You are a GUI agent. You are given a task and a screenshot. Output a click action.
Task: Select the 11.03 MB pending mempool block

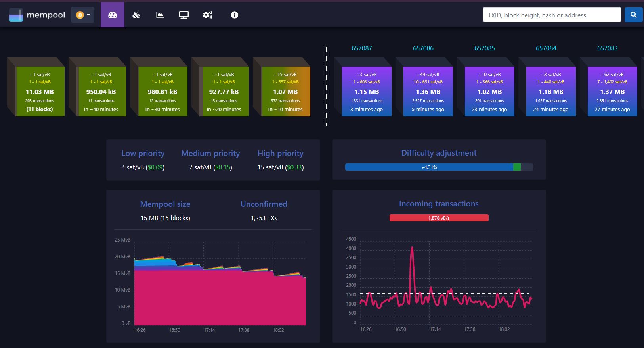40,91
